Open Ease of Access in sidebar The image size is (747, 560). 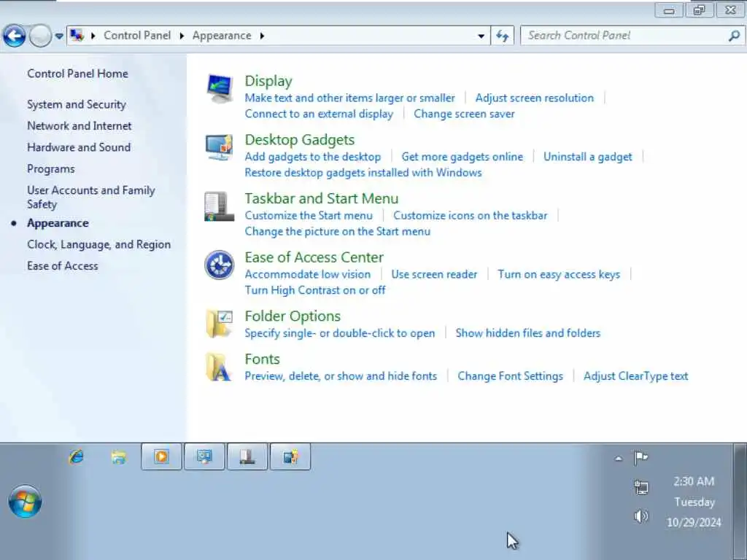(63, 265)
